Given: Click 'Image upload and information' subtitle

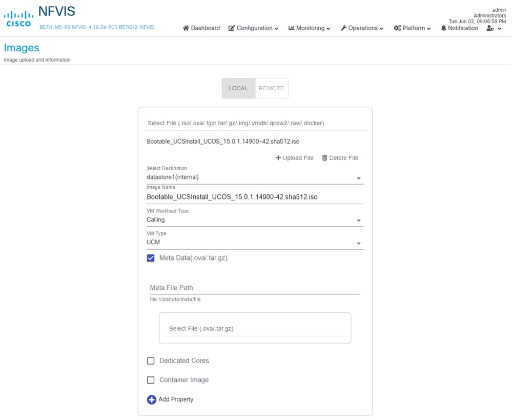Looking at the screenshot, I should click(37, 60).
